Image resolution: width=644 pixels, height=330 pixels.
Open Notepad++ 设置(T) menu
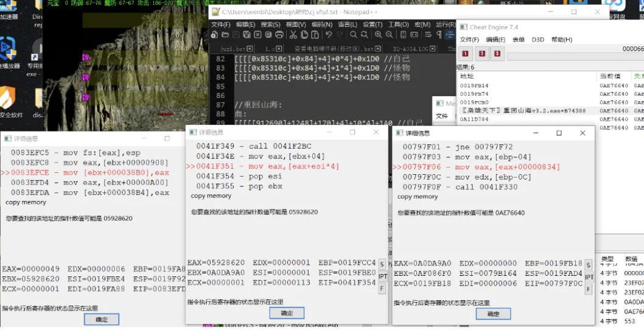373,24
